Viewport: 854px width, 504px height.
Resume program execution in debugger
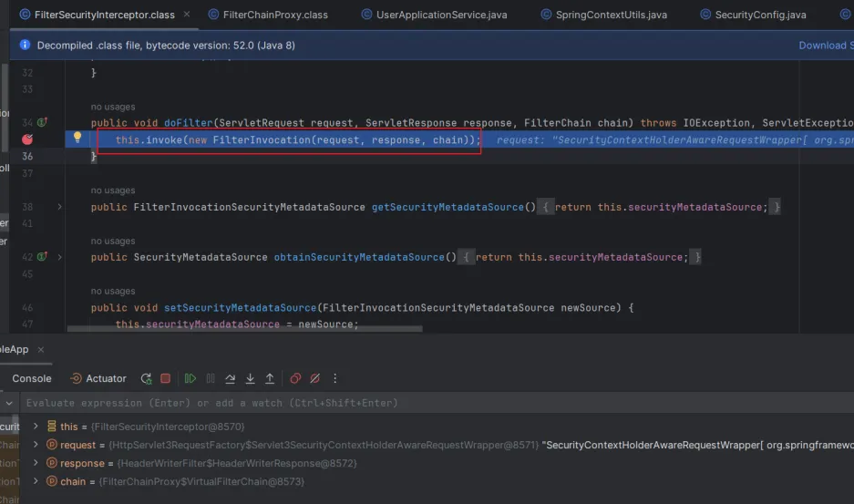(x=190, y=378)
